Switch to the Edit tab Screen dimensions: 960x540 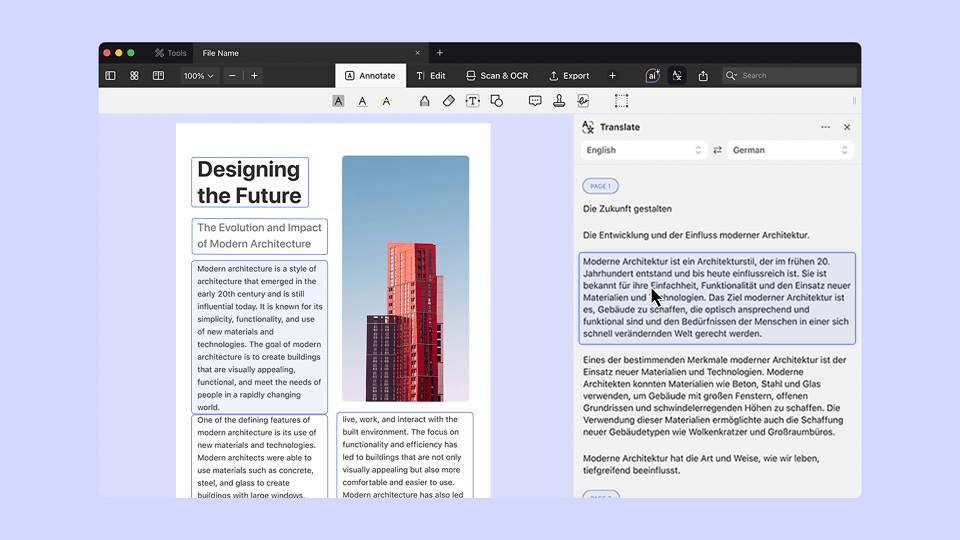click(431, 76)
